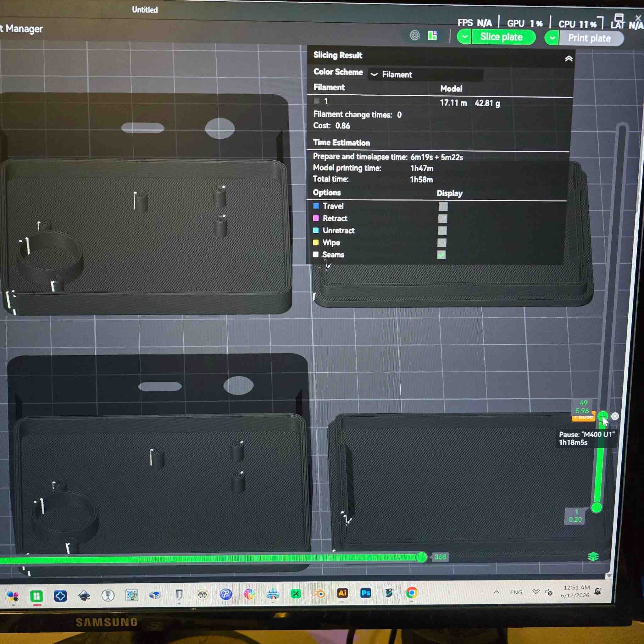Click the orange Pause marker label
Screen dimensions: 644x644
583,417
